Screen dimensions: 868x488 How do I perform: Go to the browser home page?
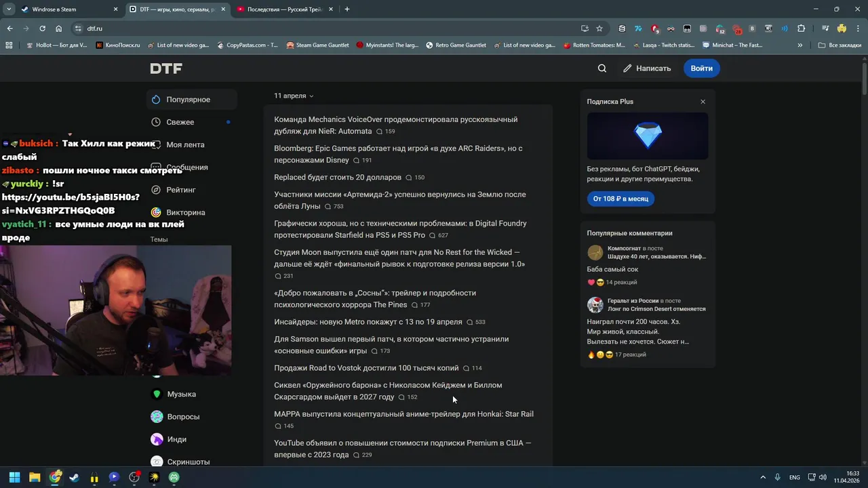coord(58,28)
